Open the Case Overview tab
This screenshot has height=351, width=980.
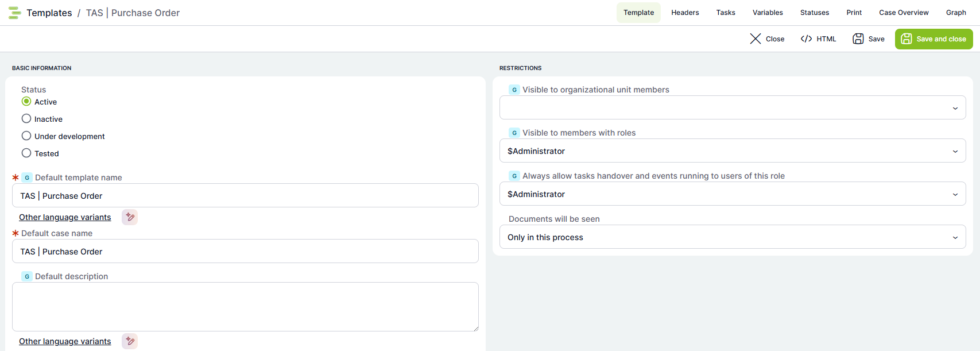coord(904,13)
